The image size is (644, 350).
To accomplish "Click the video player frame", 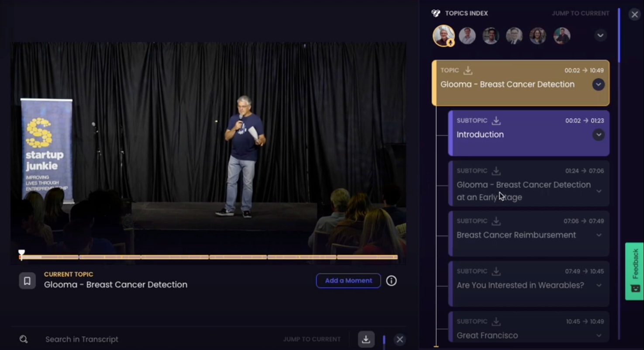I will (208, 153).
